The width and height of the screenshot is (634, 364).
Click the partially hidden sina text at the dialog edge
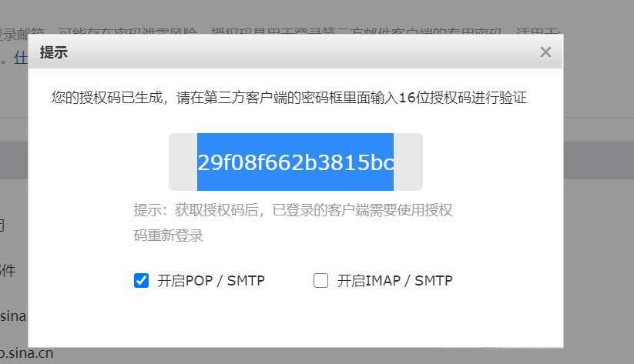13,316
